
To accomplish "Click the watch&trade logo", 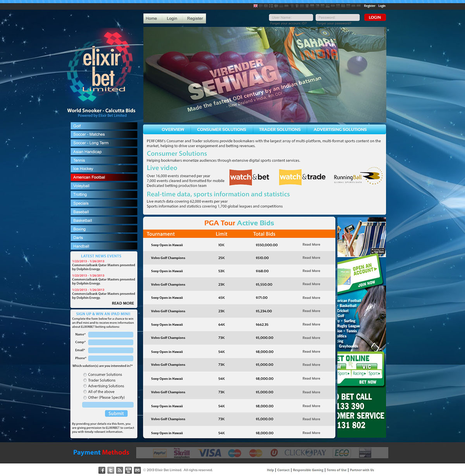I will pos(302,177).
